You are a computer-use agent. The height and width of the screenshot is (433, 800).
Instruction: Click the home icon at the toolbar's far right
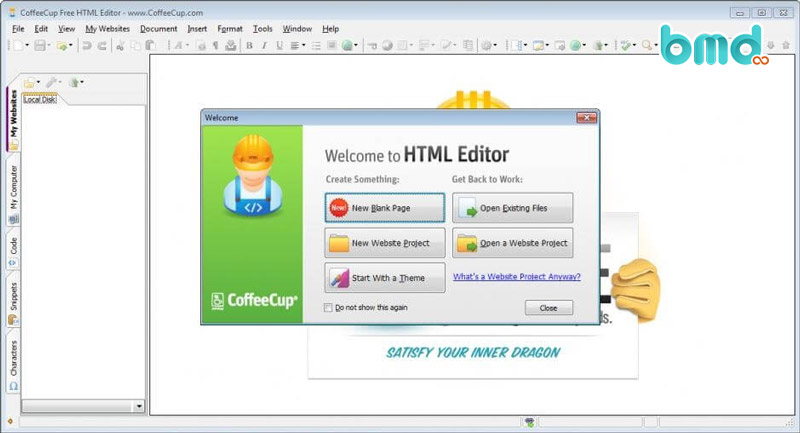click(786, 45)
